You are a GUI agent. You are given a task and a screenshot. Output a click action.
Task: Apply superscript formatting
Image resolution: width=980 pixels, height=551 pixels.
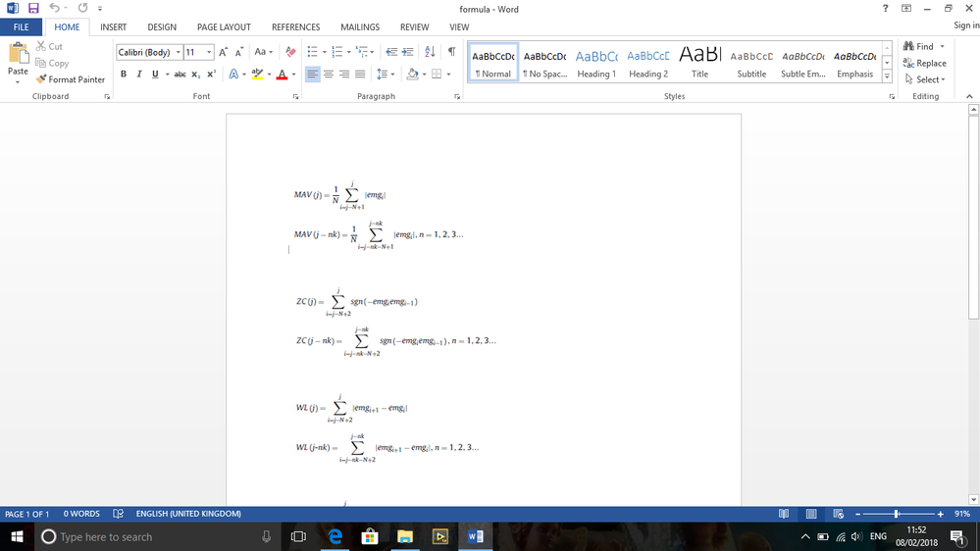click(211, 75)
